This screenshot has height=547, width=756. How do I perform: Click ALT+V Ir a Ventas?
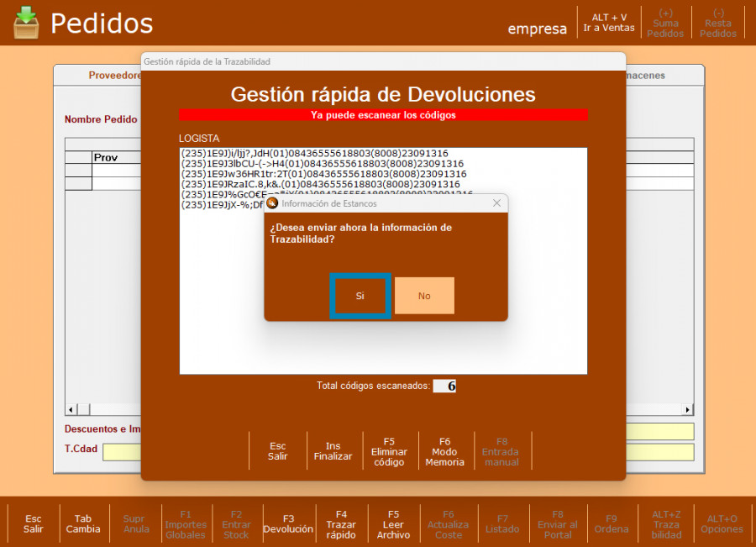point(609,23)
